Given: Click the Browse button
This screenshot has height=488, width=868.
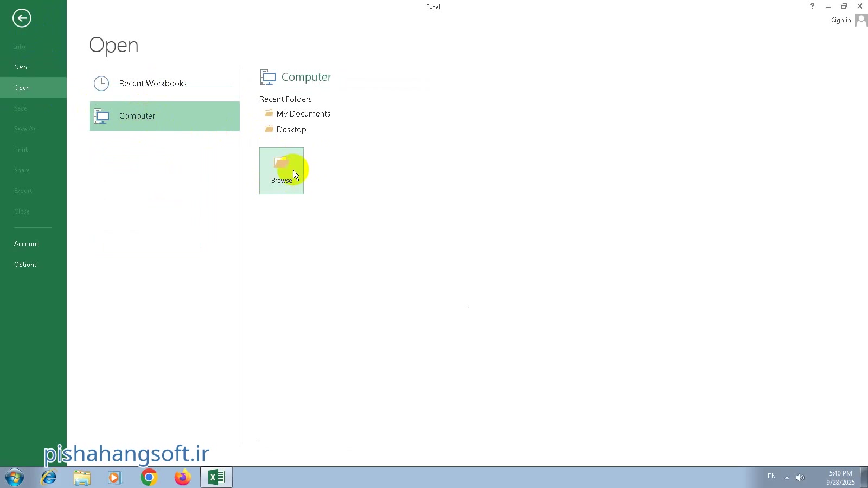Looking at the screenshot, I should (x=282, y=171).
